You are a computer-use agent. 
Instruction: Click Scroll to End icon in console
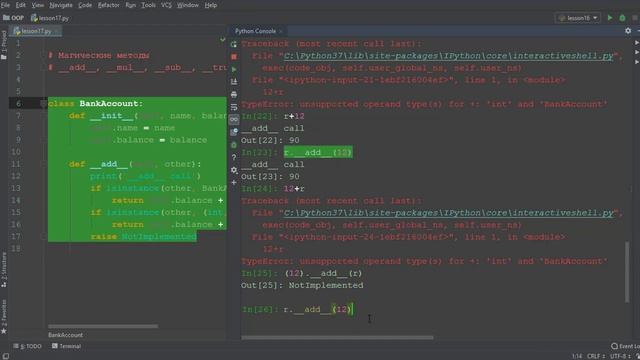pos(234,82)
